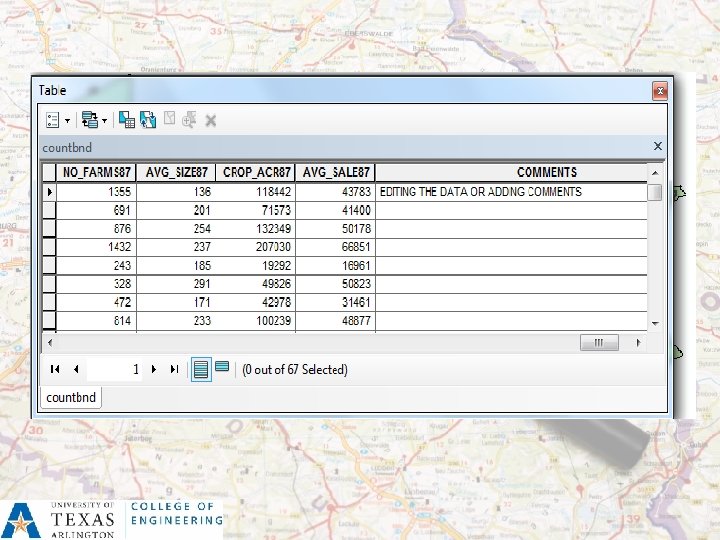The height and width of the screenshot is (540, 720).
Task: Click the Clear Selection icon
Action: tap(169, 118)
